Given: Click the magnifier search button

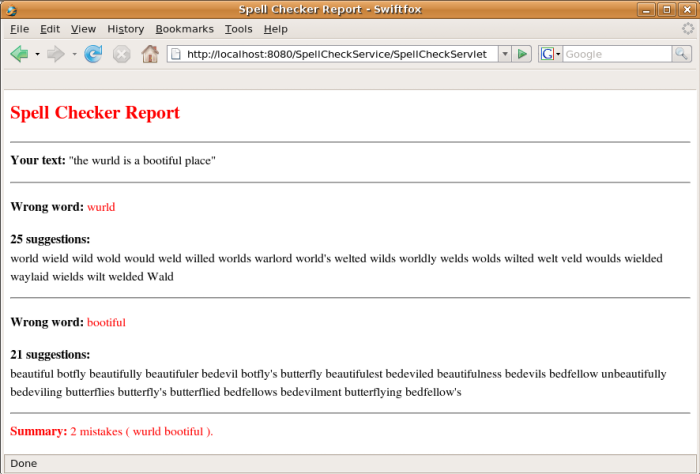Looking at the screenshot, I should point(681,54).
